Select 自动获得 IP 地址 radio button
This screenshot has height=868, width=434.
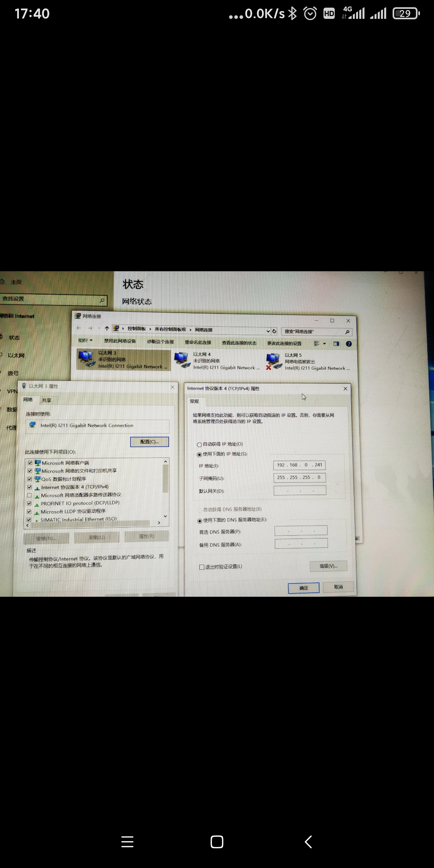coord(199,444)
